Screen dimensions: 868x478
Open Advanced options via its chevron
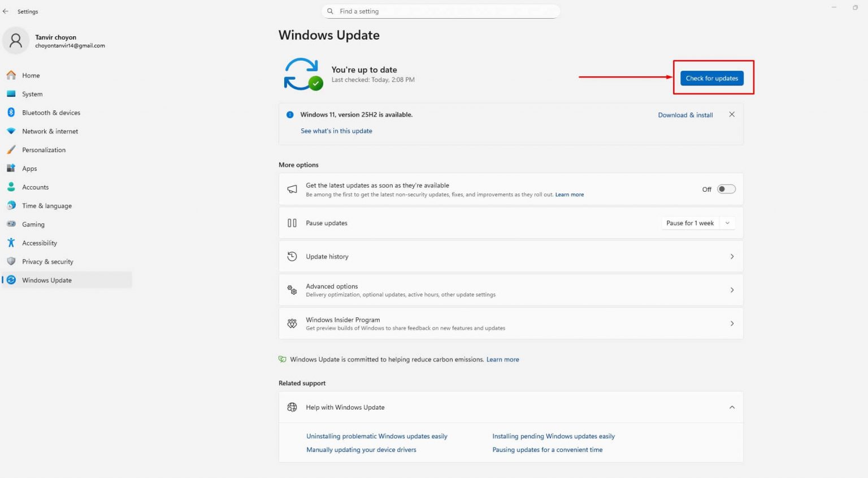click(732, 290)
